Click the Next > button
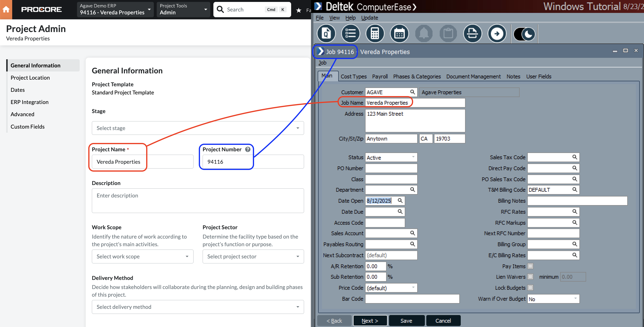This screenshot has width=644, height=327. pyautogui.click(x=370, y=321)
